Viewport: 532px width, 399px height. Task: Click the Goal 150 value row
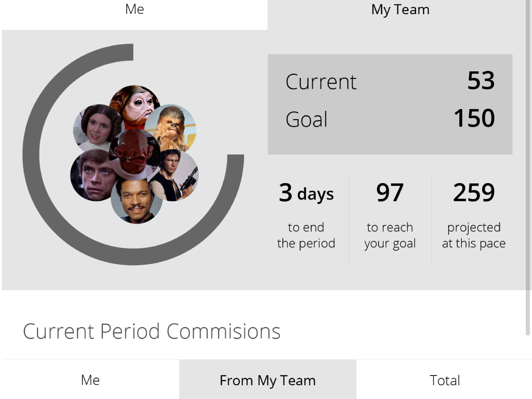[390, 119]
